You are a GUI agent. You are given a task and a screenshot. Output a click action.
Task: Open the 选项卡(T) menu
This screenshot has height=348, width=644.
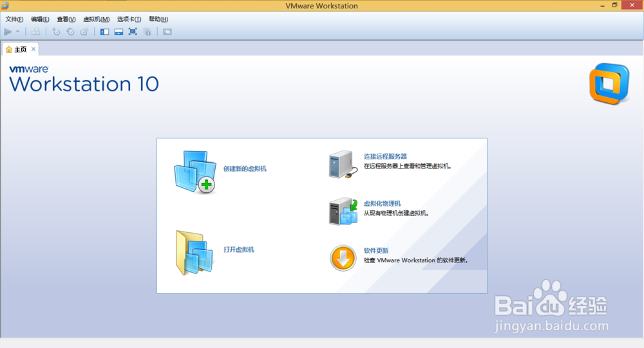[x=129, y=19]
